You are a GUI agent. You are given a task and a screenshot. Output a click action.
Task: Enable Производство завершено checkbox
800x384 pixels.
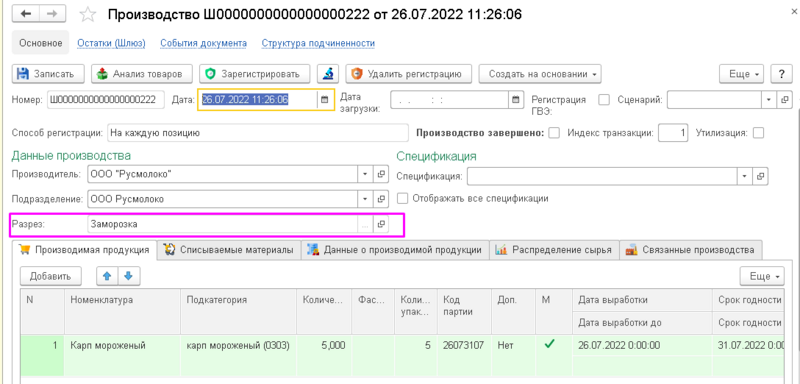point(553,133)
